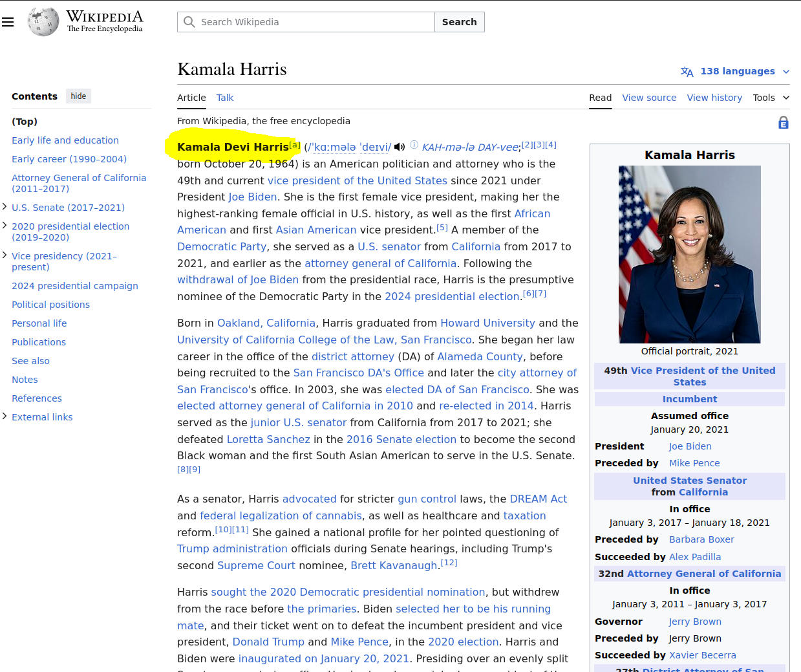The height and width of the screenshot is (672, 801).
Task: Open the Democratic Party link
Action: coord(222,246)
